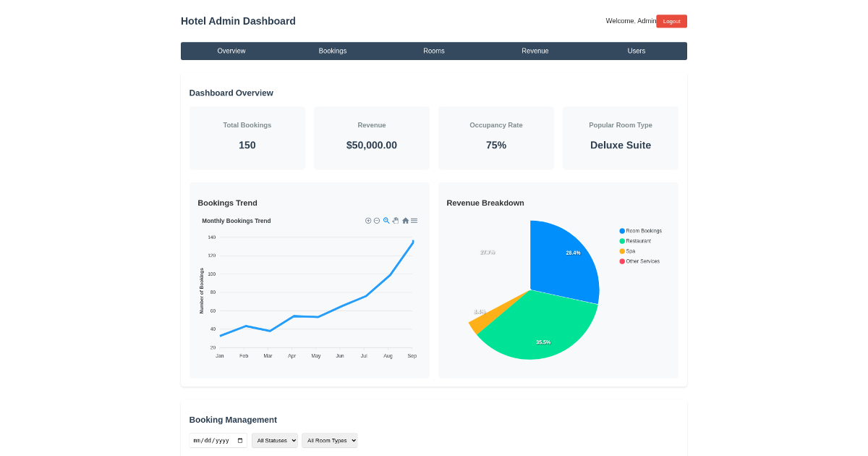Open the Users navigation tab
The width and height of the screenshot is (868, 456).
[x=637, y=51]
